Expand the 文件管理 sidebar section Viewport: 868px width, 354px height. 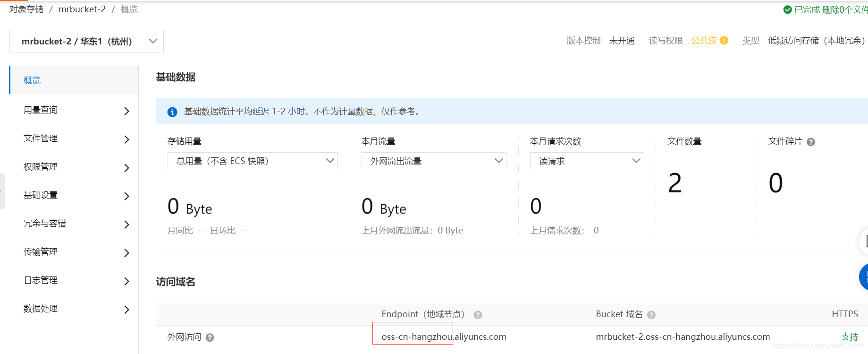[74, 139]
